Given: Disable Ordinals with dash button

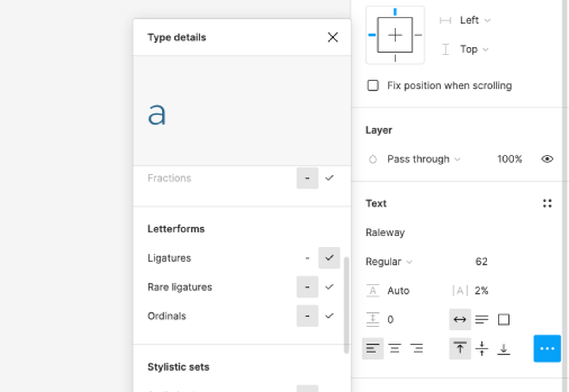Looking at the screenshot, I should 307,316.
